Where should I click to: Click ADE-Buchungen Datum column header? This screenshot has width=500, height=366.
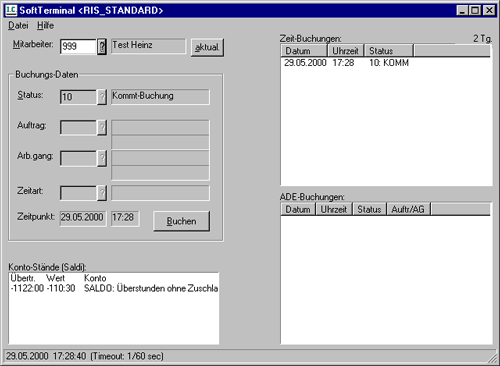coord(298,209)
